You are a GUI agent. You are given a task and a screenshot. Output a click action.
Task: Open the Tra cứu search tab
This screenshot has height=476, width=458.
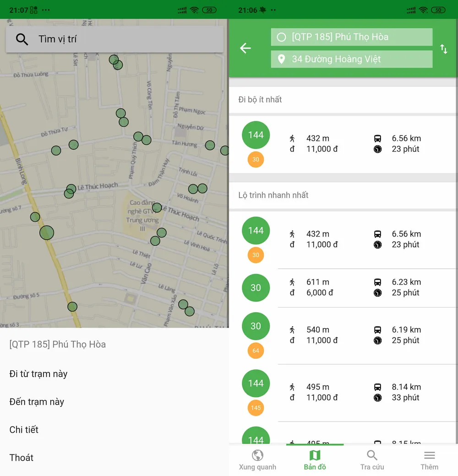pyautogui.click(x=372, y=460)
